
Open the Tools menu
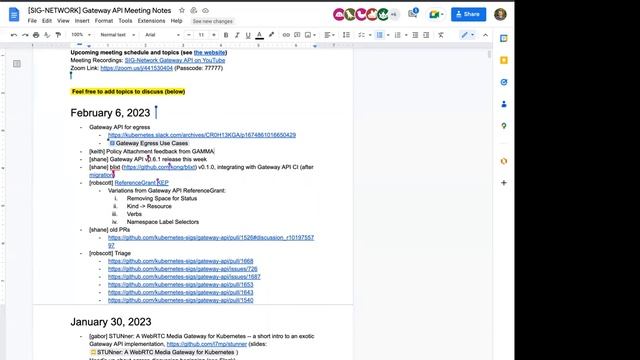125,21
